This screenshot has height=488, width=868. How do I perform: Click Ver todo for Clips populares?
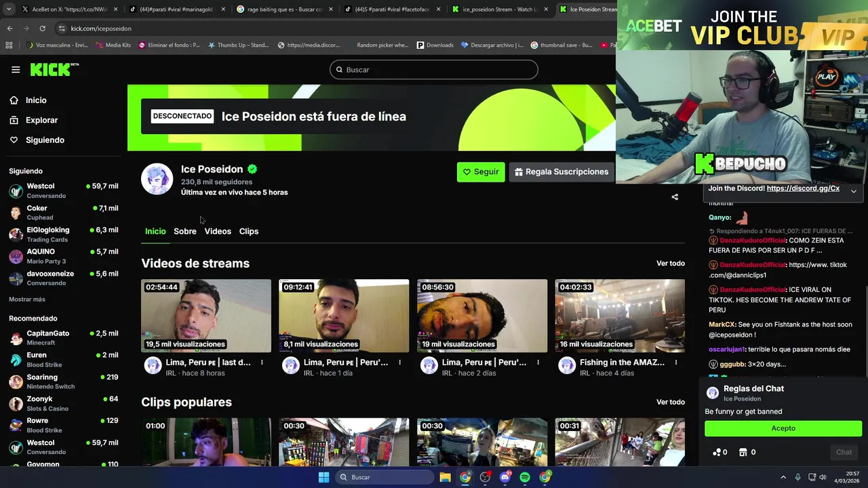click(671, 402)
